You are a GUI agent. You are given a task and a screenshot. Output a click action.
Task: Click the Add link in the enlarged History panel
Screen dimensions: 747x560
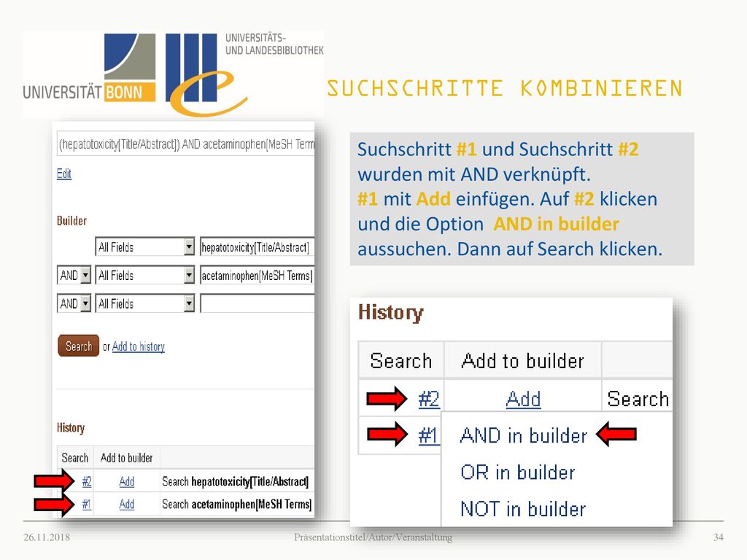[523, 399]
